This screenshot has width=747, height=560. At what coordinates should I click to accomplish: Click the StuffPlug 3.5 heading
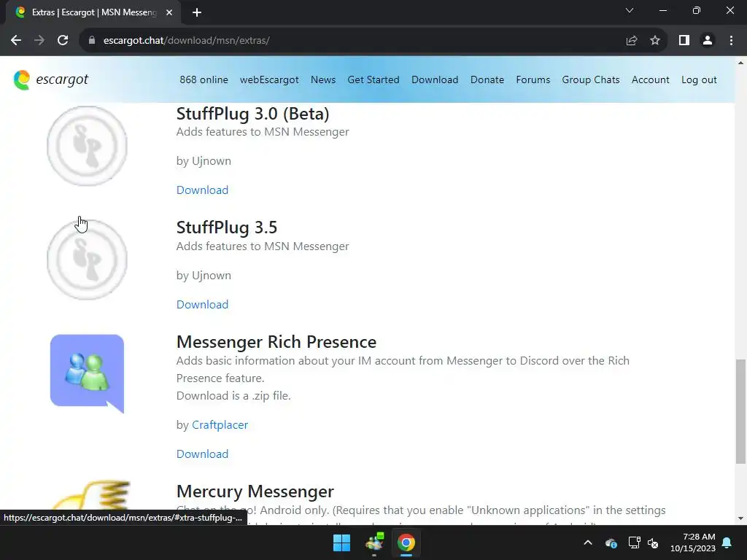(x=227, y=227)
